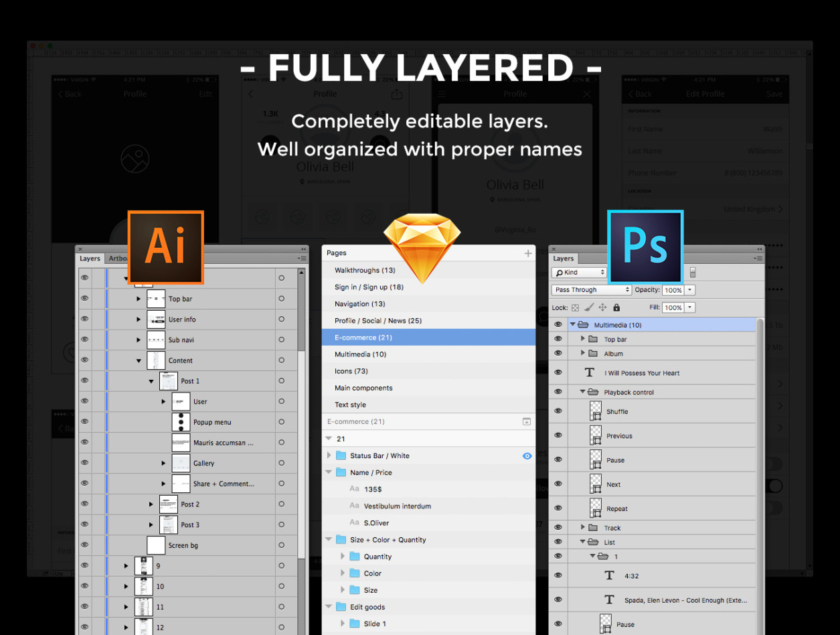Expand the Quantity folder in Sketch
The image size is (840, 635).
(343, 557)
